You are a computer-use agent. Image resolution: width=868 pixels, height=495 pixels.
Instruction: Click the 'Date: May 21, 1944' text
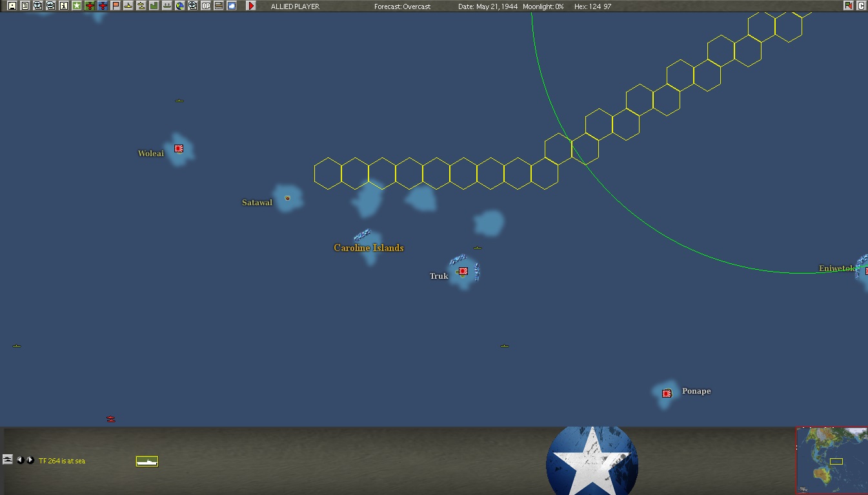pyautogui.click(x=488, y=6)
